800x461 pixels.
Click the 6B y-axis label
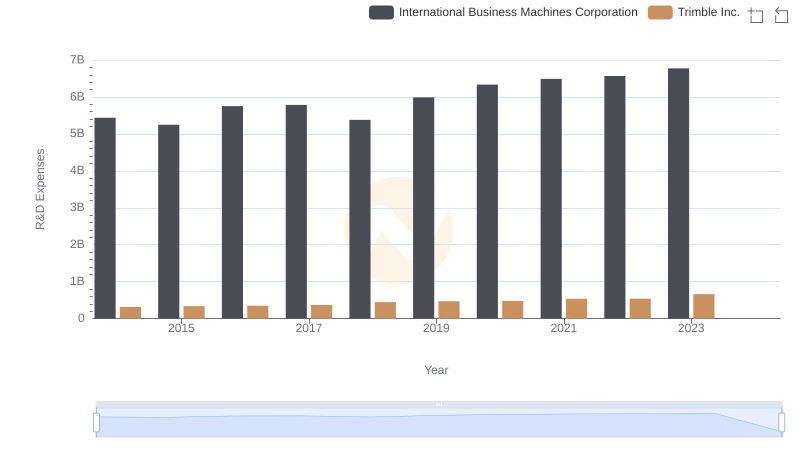click(x=77, y=97)
